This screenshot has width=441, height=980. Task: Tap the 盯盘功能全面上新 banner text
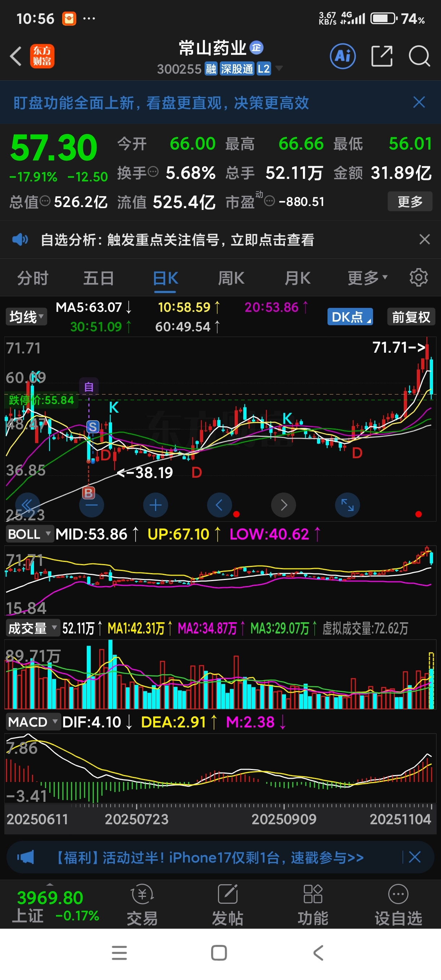pos(161,103)
